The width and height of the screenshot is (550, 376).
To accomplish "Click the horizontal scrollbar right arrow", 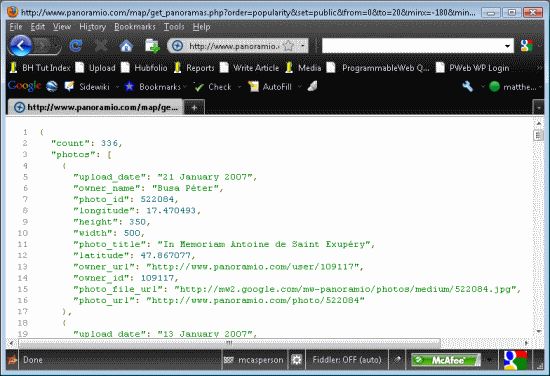I will [526, 343].
